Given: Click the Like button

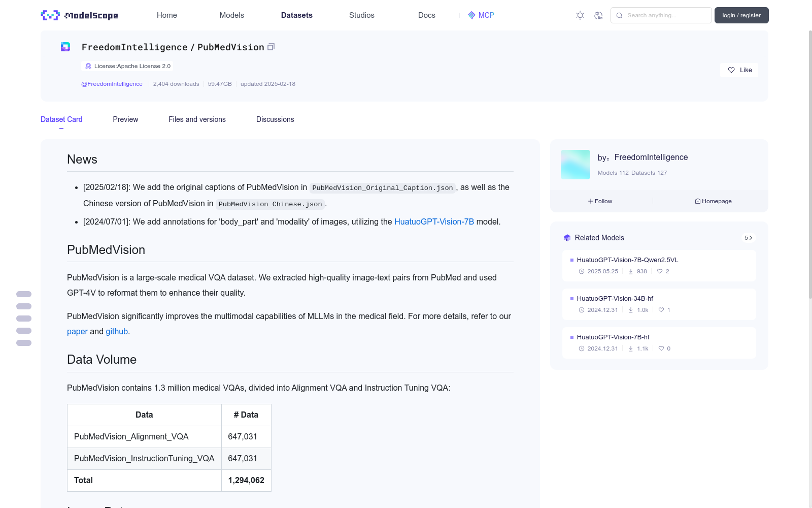Looking at the screenshot, I should tap(739, 70).
